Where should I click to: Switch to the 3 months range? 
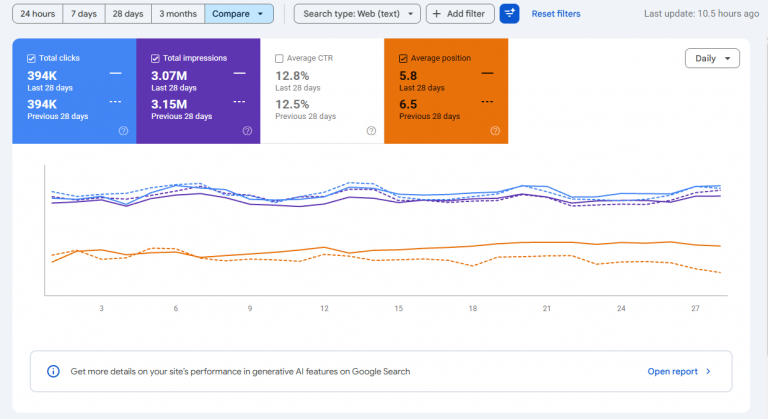pos(178,14)
